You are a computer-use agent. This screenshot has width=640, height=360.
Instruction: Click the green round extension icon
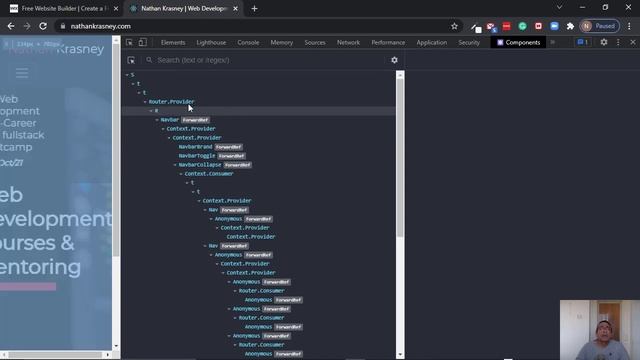tap(522, 26)
